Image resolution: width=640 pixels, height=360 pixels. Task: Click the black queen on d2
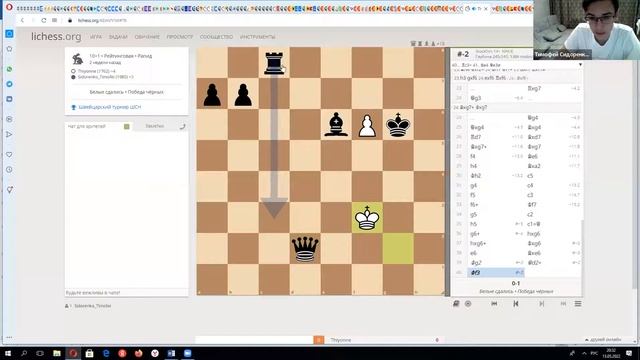point(305,249)
